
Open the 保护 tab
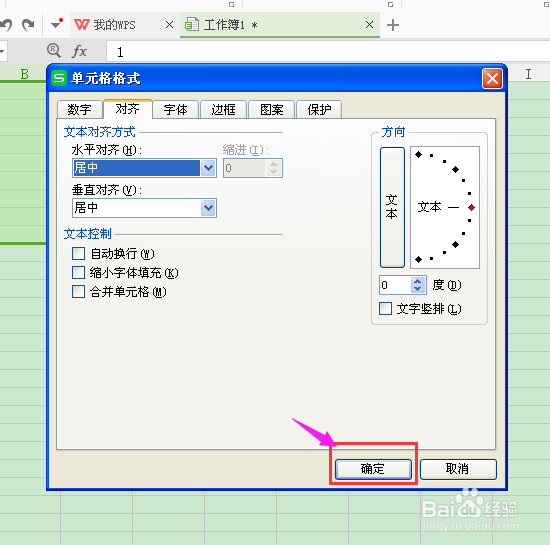click(x=319, y=109)
